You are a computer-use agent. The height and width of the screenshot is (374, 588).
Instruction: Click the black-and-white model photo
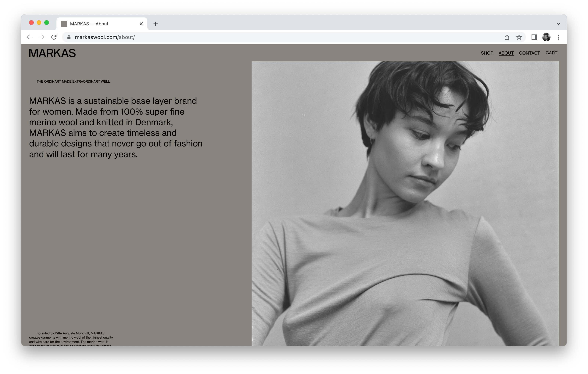[x=405, y=203]
